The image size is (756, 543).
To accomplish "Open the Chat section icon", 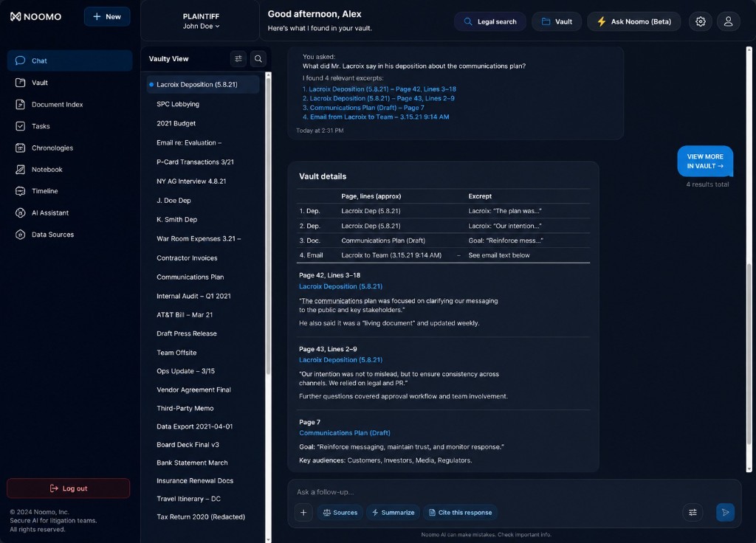I will coord(20,60).
